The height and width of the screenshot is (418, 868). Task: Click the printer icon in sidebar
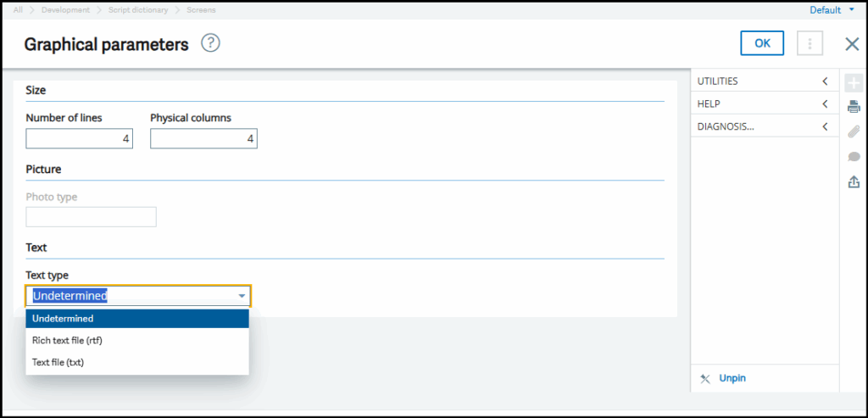(x=854, y=107)
